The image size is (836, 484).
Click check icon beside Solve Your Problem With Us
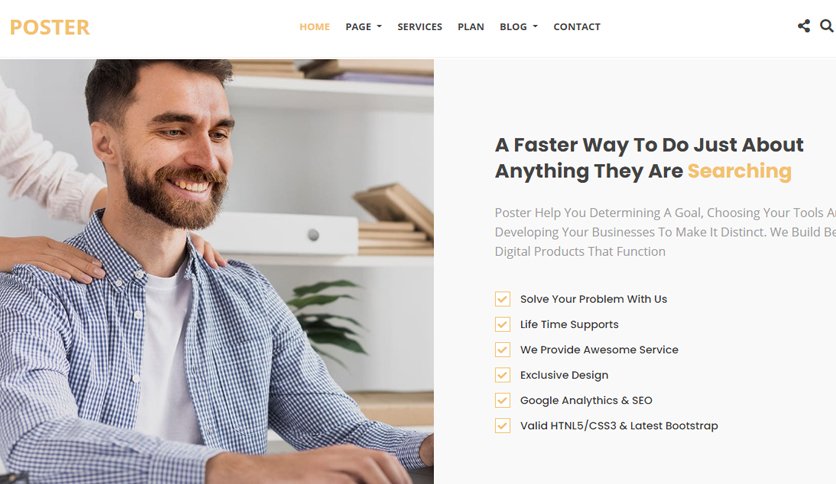pyautogui.click(x=502, y=299)
